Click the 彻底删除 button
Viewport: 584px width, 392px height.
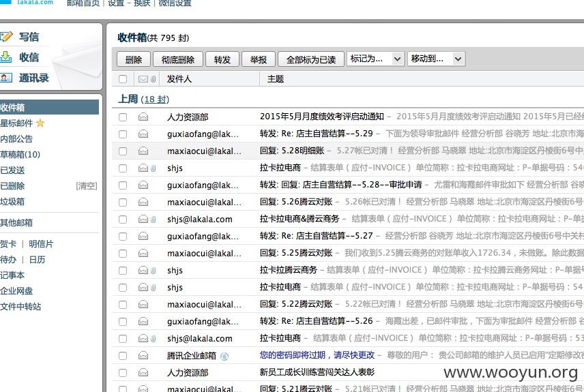click(x=178, y=59)
